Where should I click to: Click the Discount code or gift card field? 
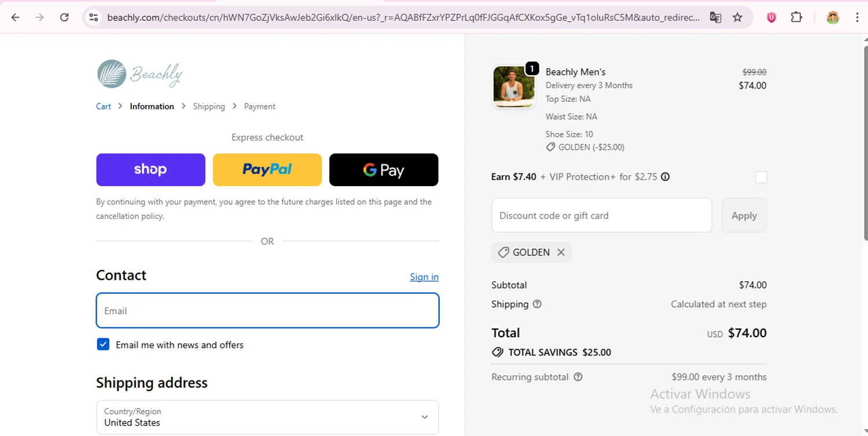coord(602,215)
